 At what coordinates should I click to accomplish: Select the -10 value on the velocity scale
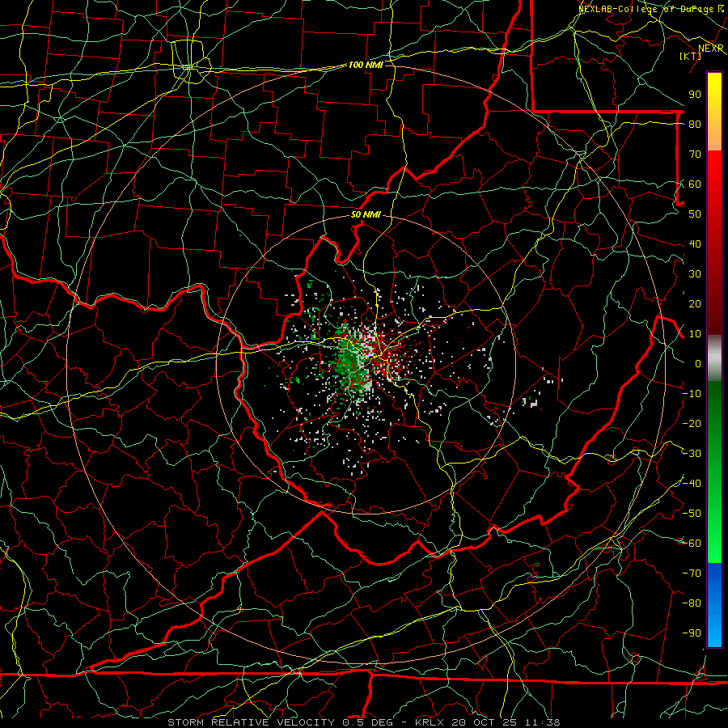tap(692, 394)
